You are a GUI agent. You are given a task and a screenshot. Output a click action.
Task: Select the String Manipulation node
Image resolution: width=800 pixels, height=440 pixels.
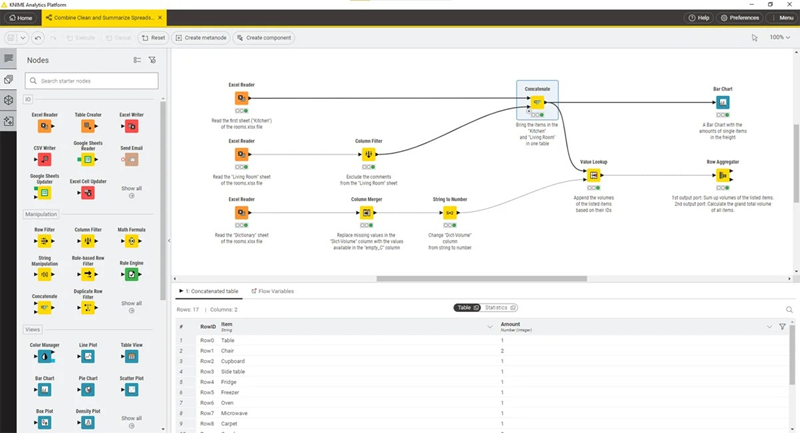[x=45, y=275]
